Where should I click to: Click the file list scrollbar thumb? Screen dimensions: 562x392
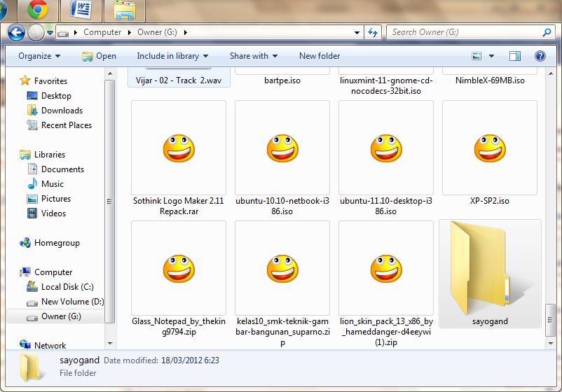coord(550,320)
